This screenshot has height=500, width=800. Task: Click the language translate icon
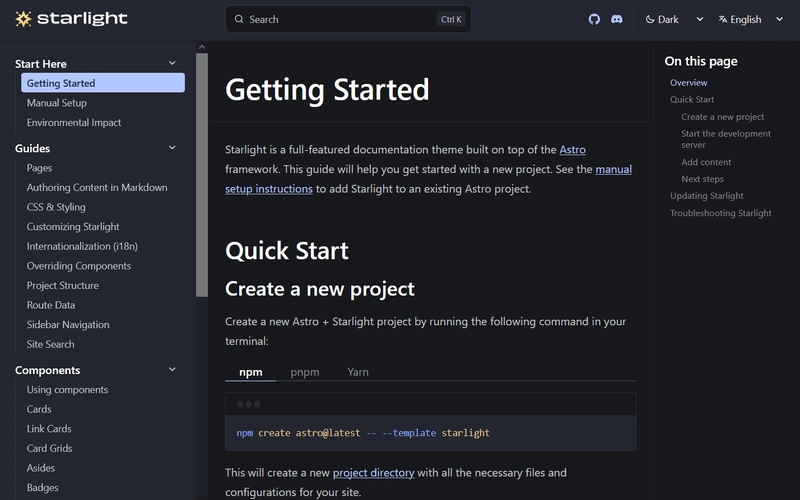point(722,19)
